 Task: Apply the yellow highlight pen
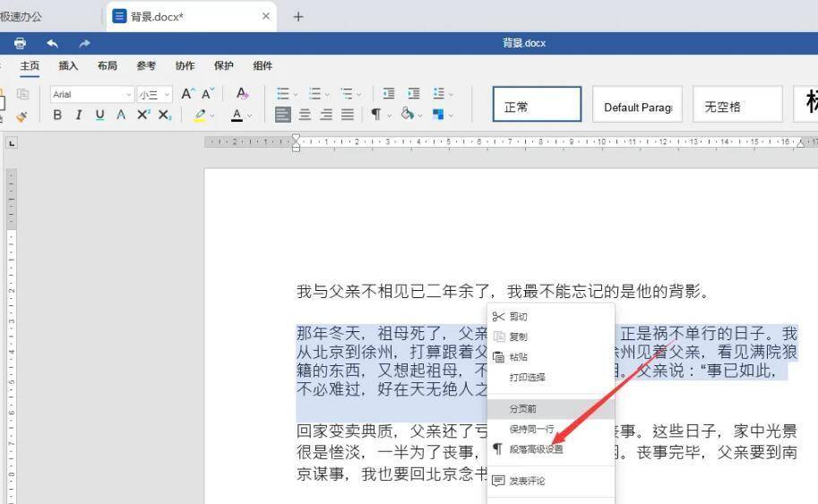[x=200, y=115]
